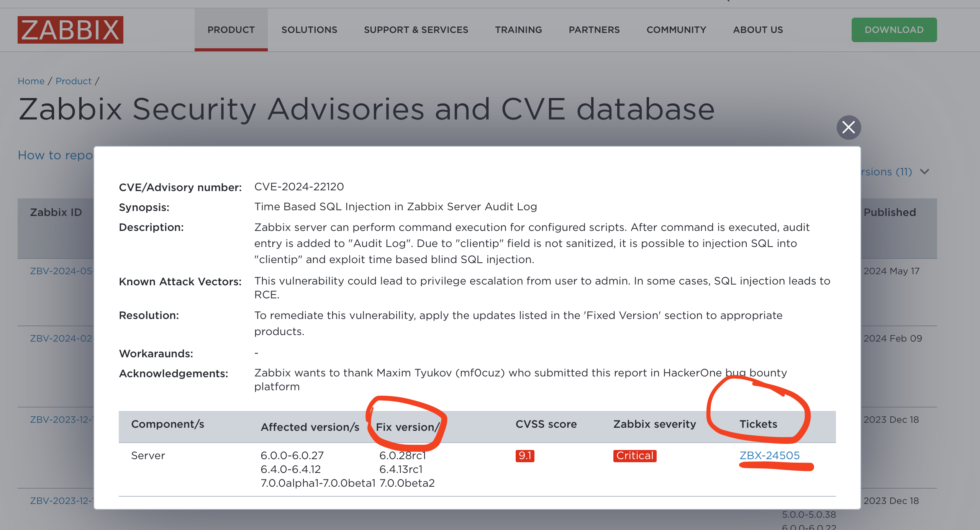The image size is (980, 530).
Task: Close the CVE details popup
Action: pyautogui.click(x=849, y=127)
